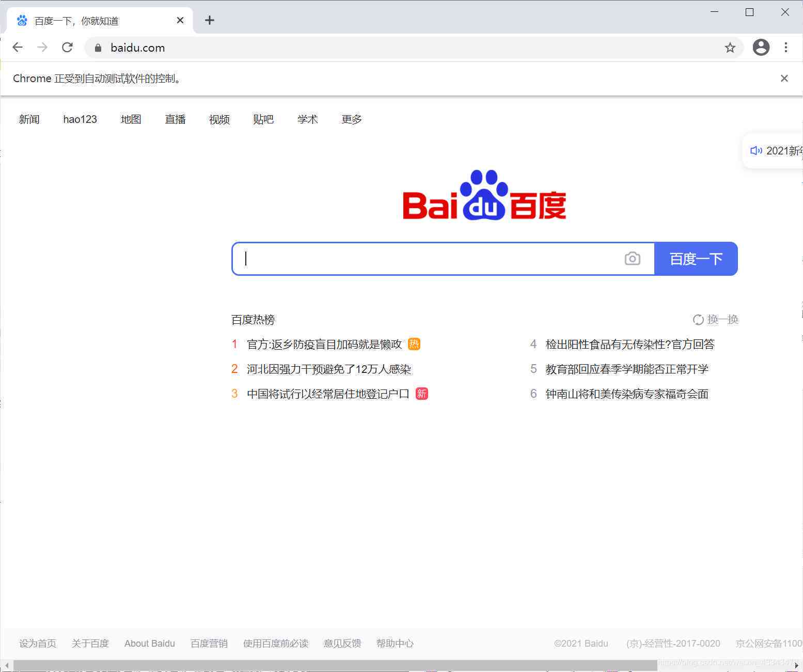Click the 意见反馈 footer link
This screenshot has height=672, width=803.
(x=342, y=643)
